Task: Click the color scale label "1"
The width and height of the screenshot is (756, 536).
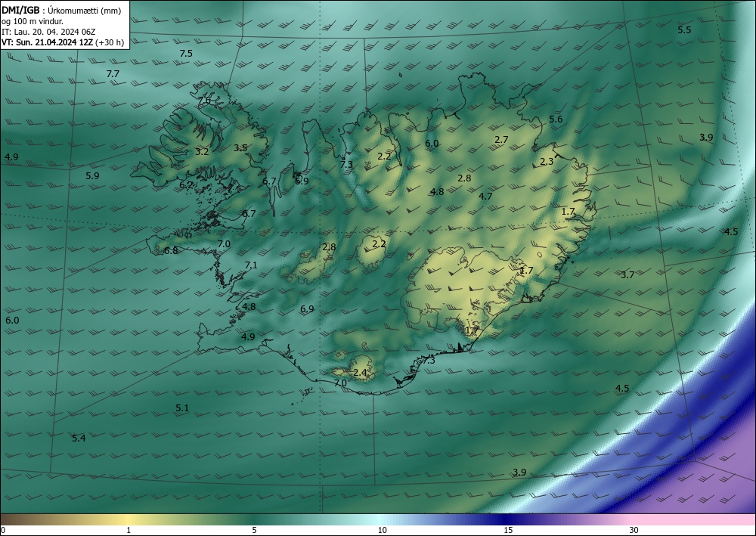Action: [x=129, y=530]
